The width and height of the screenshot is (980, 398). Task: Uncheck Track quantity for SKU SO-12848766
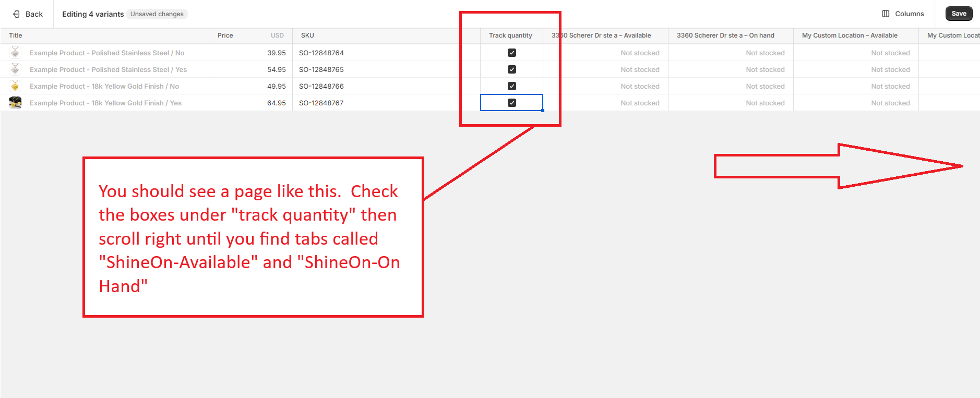[512, 86]
